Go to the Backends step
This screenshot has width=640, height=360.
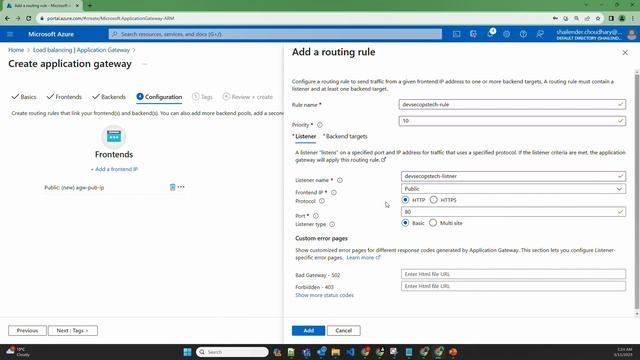click(109, 97)
